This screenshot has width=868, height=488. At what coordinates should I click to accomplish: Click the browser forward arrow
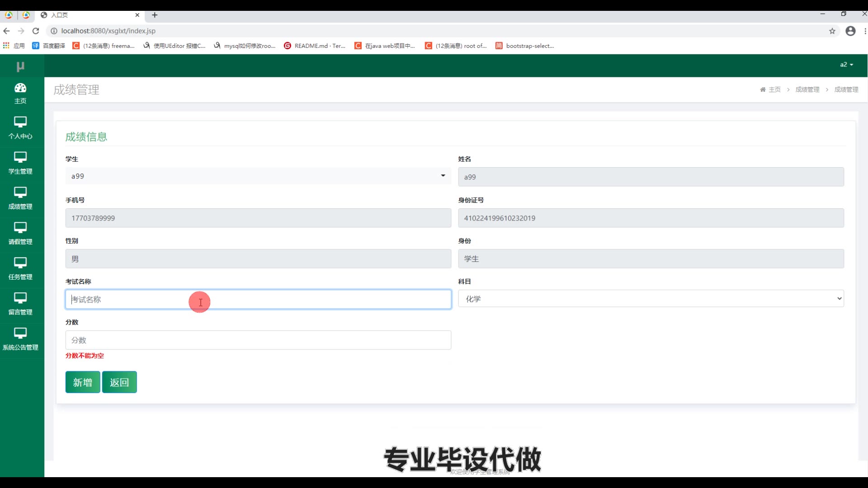click(x=21, y=31)
